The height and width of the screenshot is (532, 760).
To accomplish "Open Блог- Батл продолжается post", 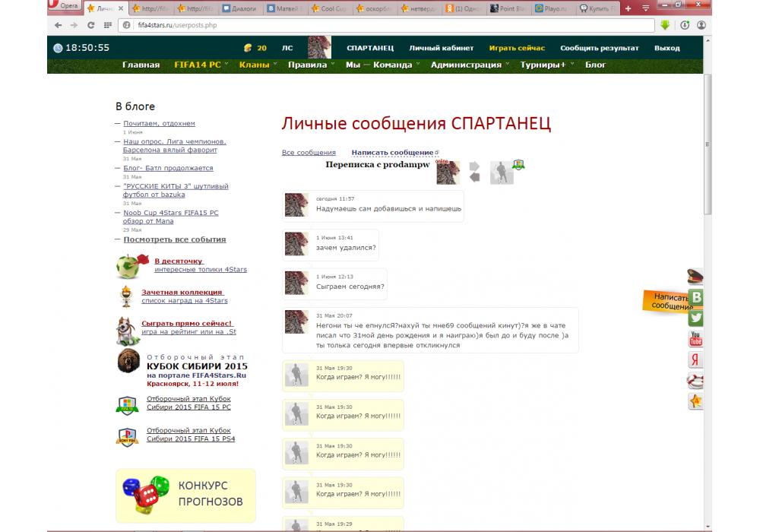I will 168,168.
